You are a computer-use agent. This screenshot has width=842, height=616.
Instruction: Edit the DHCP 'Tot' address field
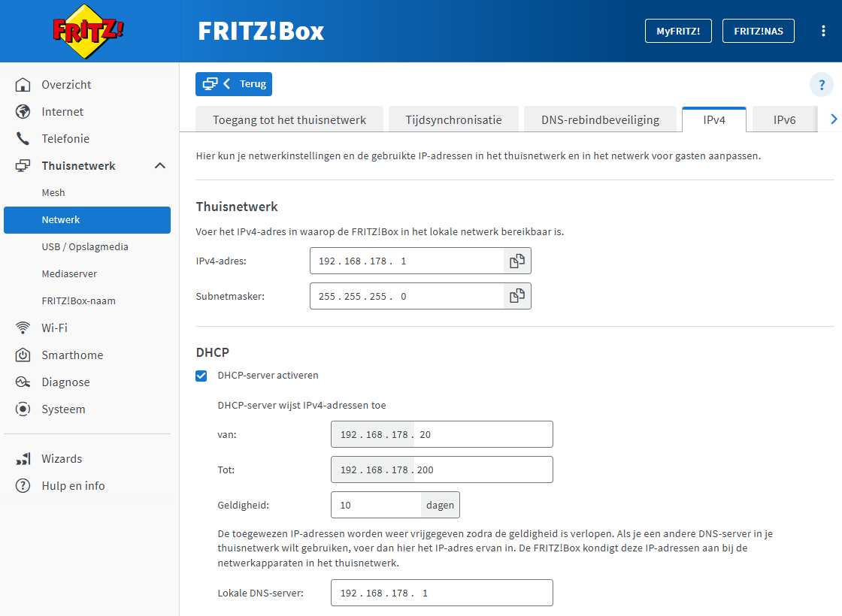(442, 470)
